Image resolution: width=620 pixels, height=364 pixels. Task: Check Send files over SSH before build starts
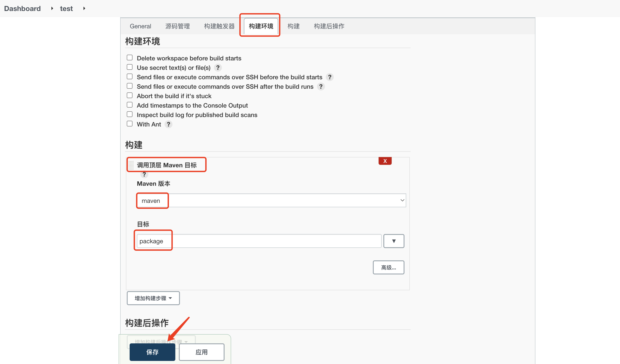130,76
